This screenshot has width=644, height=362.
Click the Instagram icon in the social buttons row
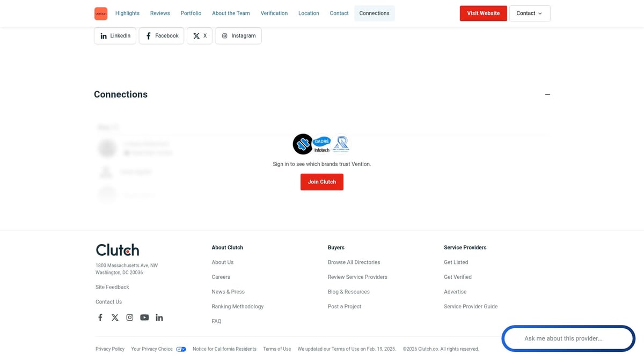coord(225,35)
